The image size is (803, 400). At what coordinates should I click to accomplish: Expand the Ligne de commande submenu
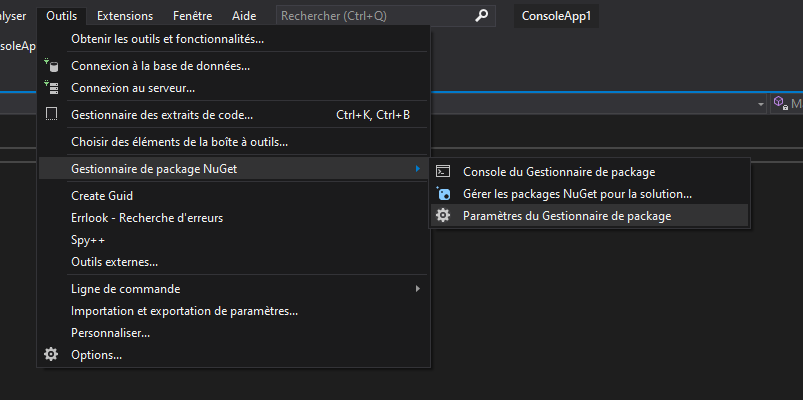point(233,289)
